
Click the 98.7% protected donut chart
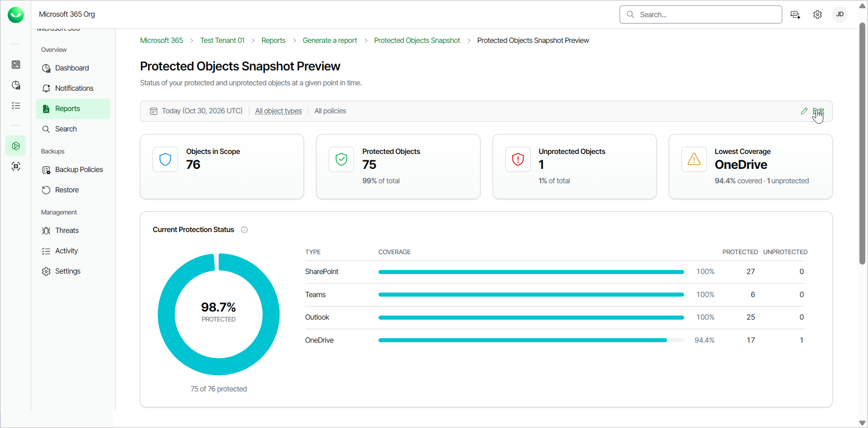pos(219,314)
